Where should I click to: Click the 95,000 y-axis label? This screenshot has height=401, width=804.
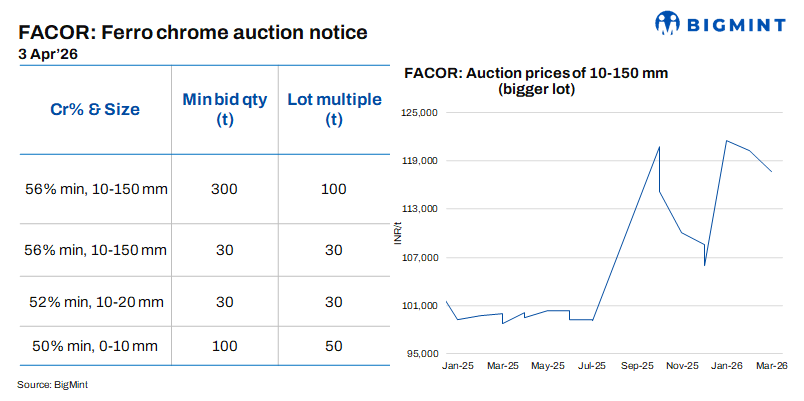[421, 354]
